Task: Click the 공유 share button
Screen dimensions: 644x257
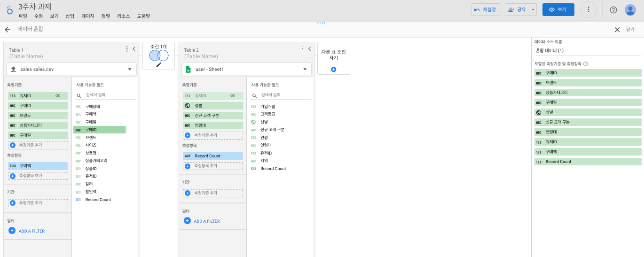Action: click(x=518, y=9)
